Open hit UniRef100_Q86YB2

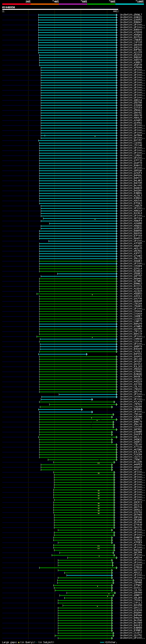pos(131,113)
